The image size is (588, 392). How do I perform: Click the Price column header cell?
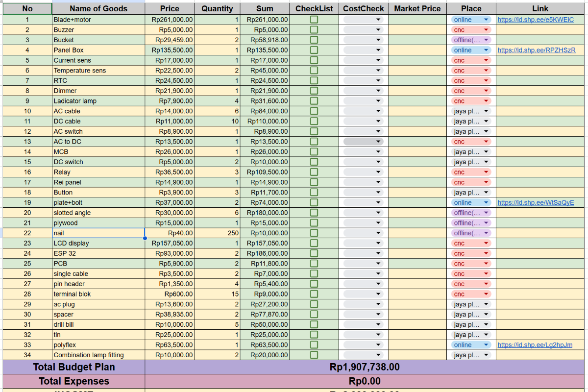tap(170, 8)
